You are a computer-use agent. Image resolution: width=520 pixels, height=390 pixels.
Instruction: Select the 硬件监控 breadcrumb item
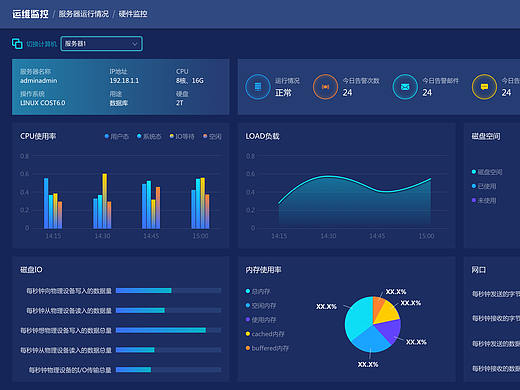tap(133, 14)
